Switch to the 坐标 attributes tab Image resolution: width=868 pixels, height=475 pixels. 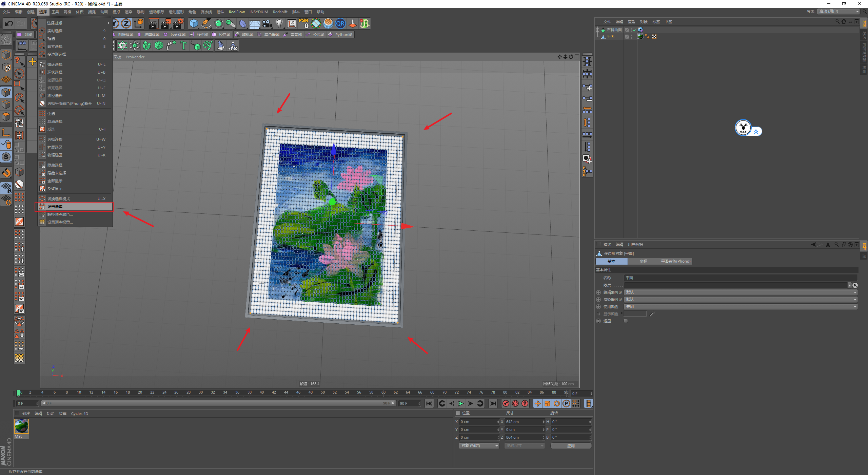click(x=643, y=262)
